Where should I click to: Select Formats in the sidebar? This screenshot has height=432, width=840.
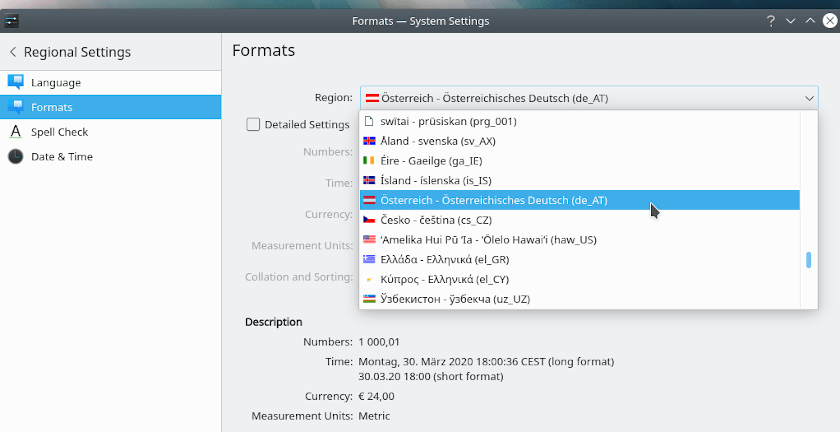[110, 107]
